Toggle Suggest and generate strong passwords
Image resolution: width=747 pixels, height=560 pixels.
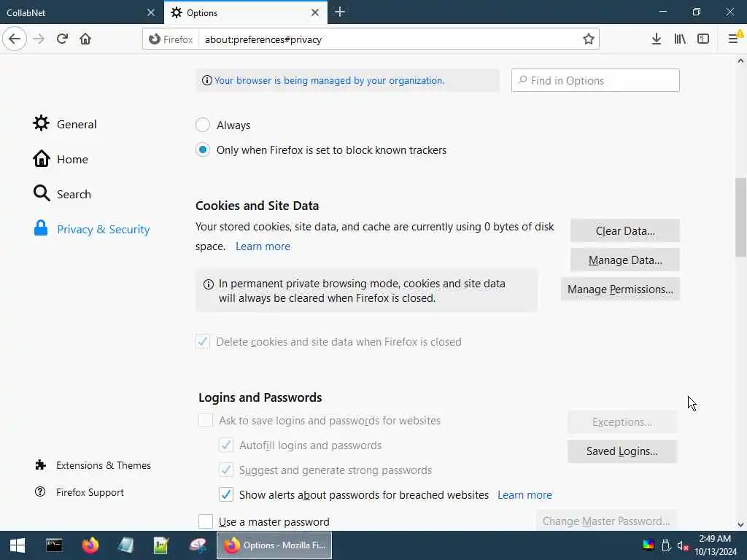226,470
